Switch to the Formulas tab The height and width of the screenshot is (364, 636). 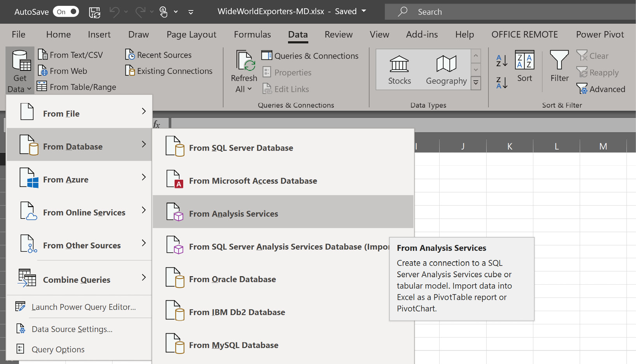pos(252,34)
